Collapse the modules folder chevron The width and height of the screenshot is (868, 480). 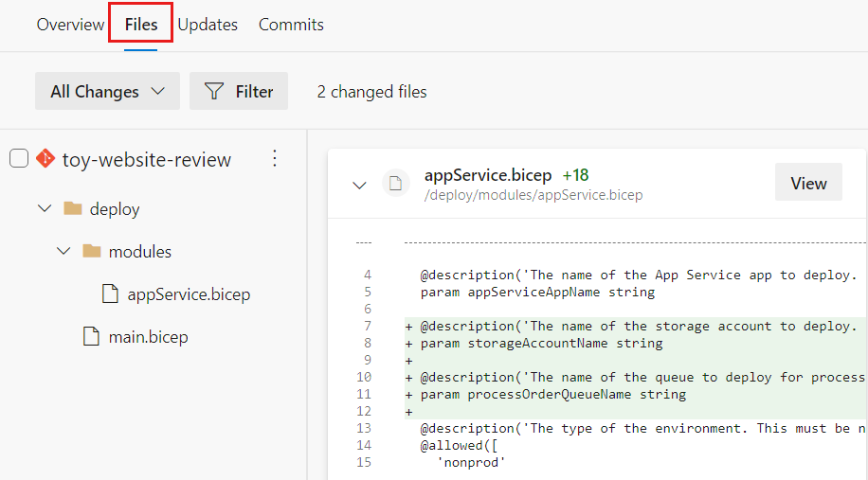point(63,251)
